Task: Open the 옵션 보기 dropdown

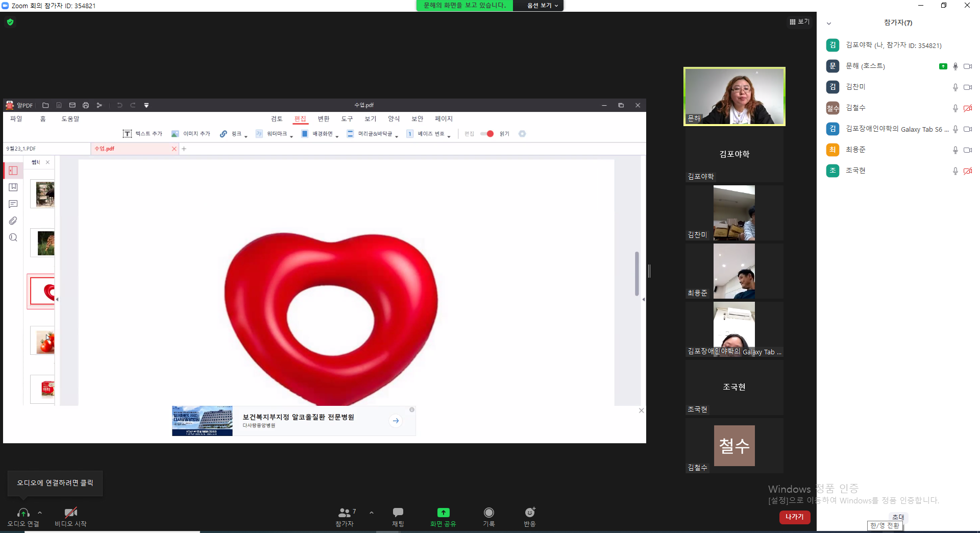Action: 542,5
